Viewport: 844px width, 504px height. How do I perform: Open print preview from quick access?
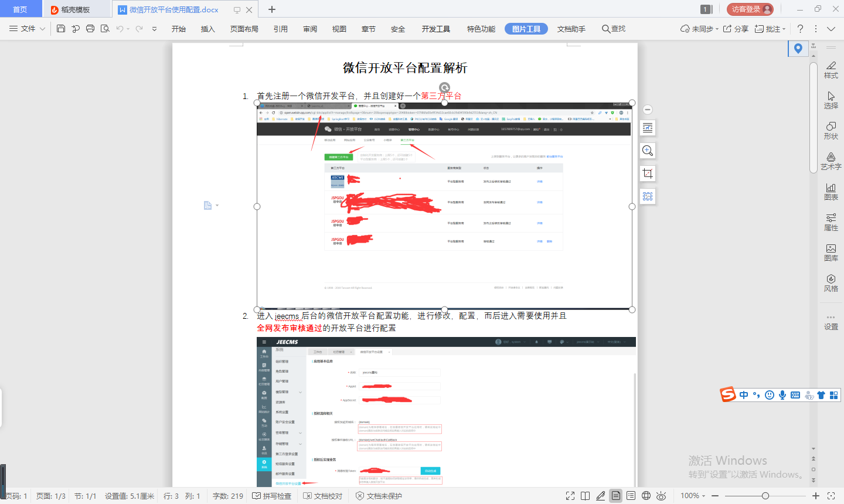(x=105, y=29)
